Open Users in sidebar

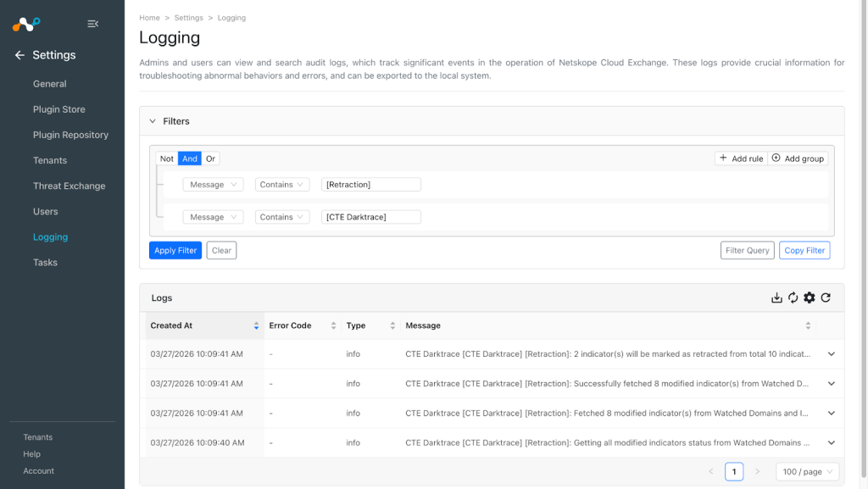point(46,211)
